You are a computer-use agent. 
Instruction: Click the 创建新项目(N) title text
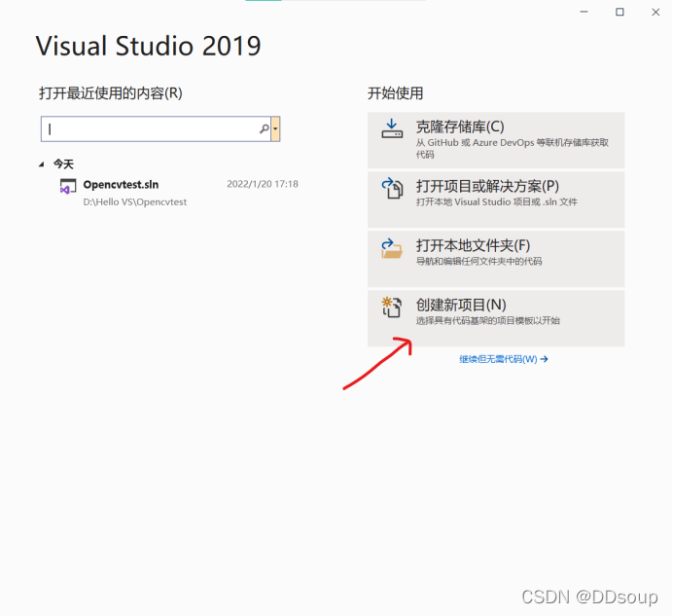click(x=461, y=305)
